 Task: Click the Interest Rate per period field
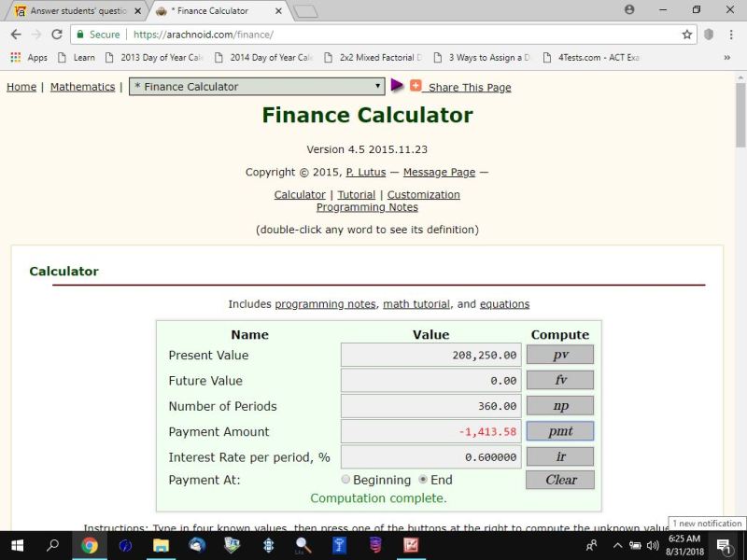tap(431, 457)
